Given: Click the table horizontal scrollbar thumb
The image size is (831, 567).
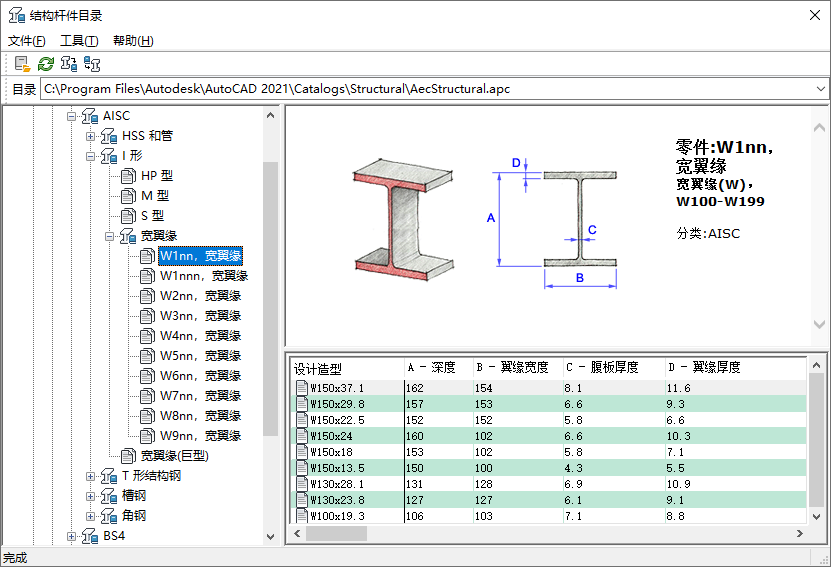Looking at the screenshot, I should pos(336,534).
